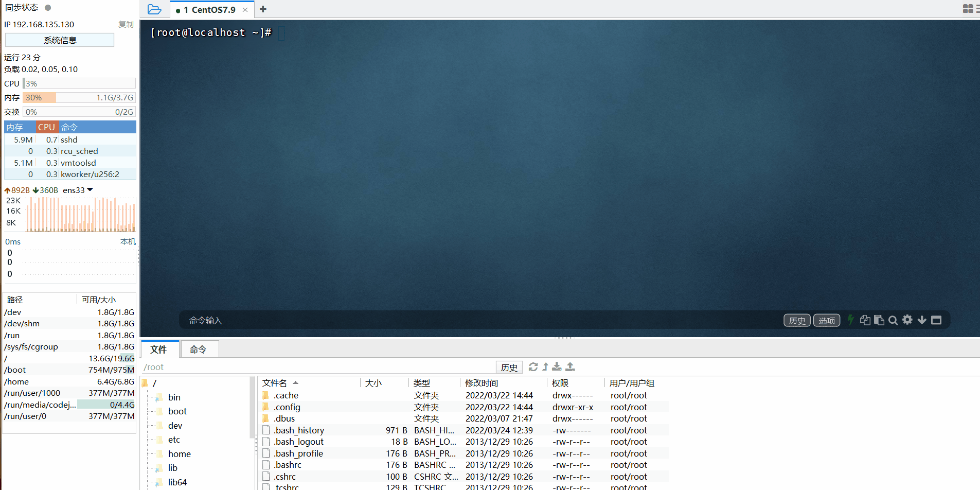Select the boot folder in tree

pyautogui.click(x=177, y=411)
